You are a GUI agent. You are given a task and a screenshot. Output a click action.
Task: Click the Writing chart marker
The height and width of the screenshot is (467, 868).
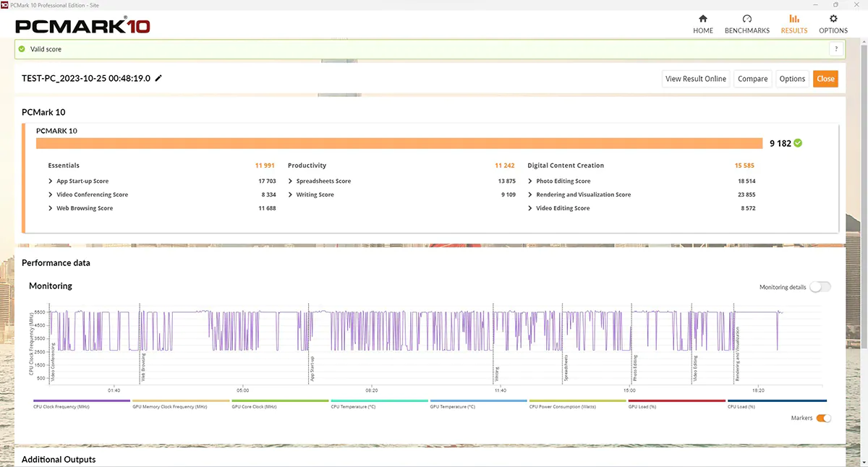496,373
